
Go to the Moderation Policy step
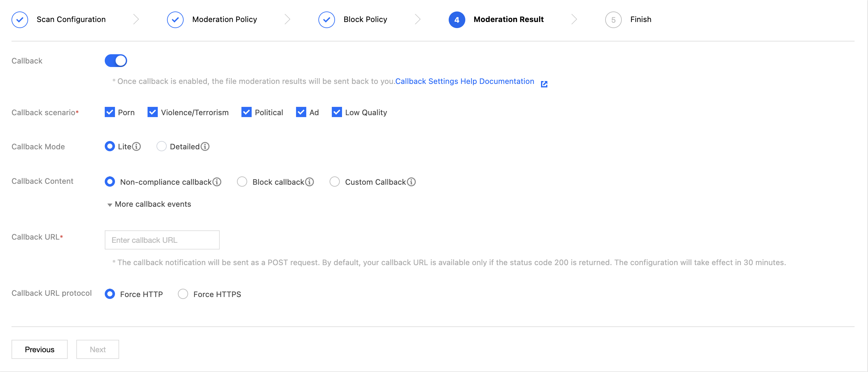224,19
